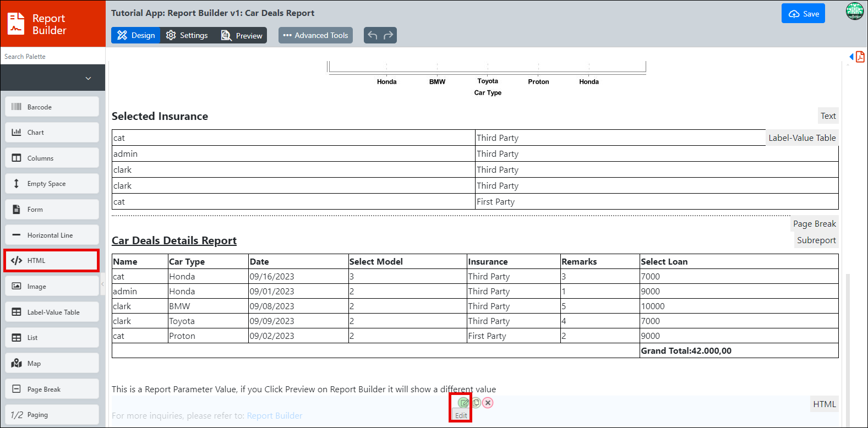This screenshot has width=868, height=428.
Task: Click the HTML tag on canvas
Action: coord(825,404)
